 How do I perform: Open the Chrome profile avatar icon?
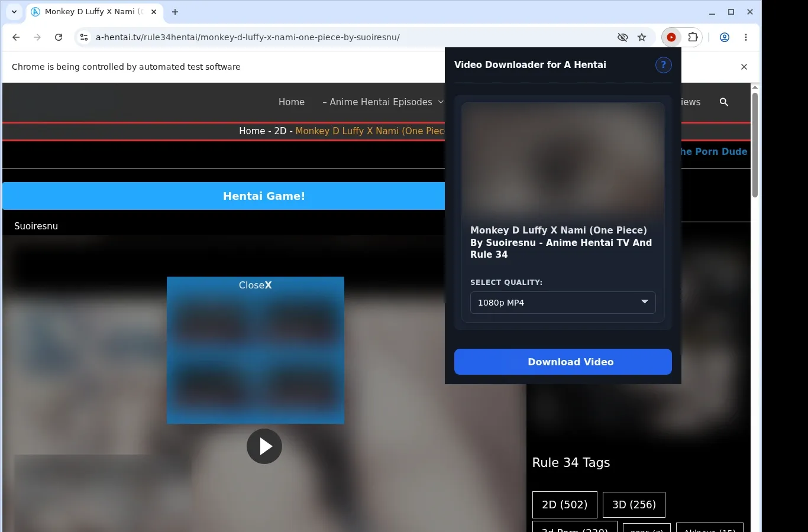(x=724, y=37)
